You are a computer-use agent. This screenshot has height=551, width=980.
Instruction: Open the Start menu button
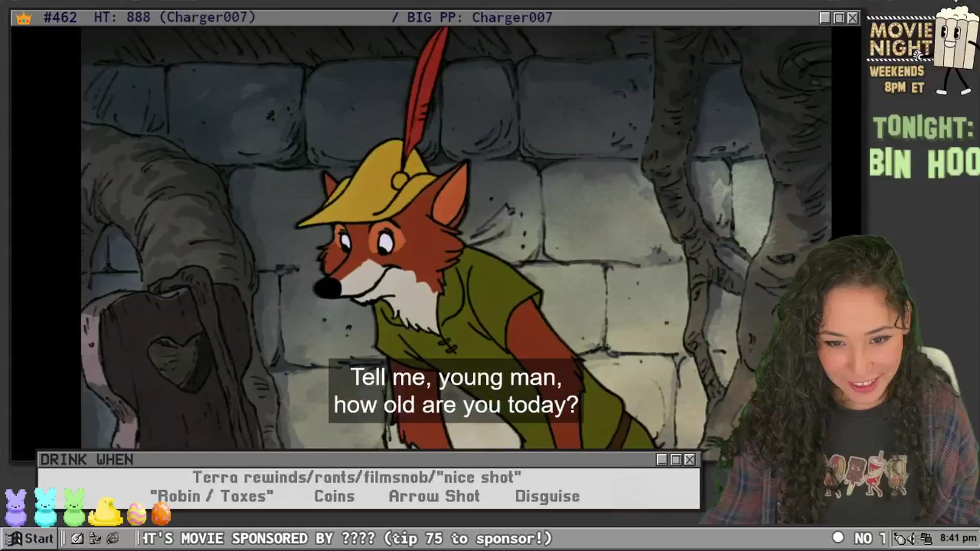pos(29,538)
